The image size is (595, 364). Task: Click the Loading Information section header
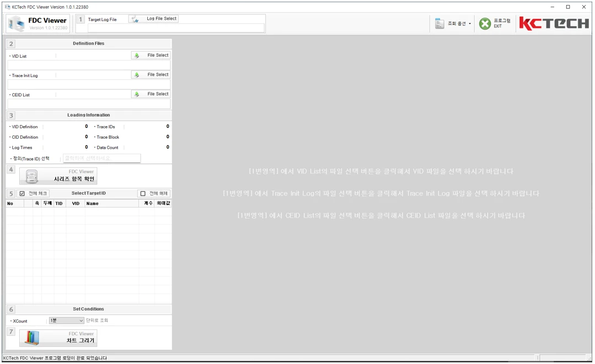coord(89,115)
